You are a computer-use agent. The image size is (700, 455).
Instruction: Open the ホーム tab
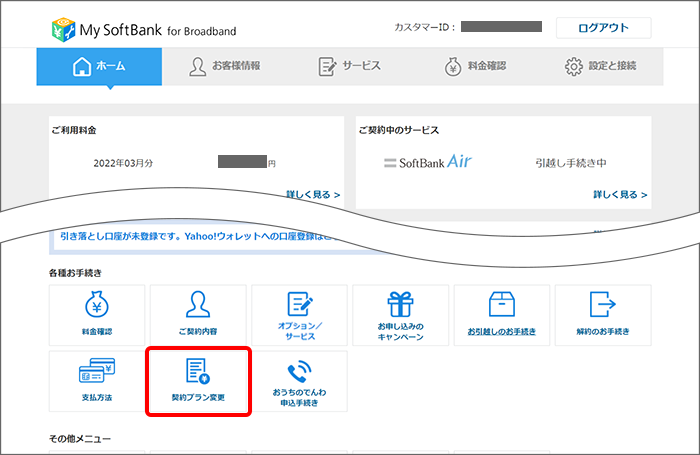point(99,67)
